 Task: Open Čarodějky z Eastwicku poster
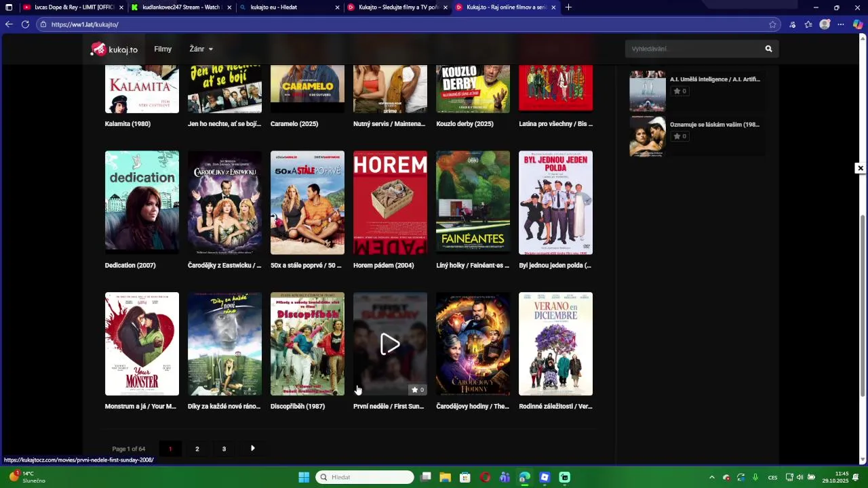(224, 203)
